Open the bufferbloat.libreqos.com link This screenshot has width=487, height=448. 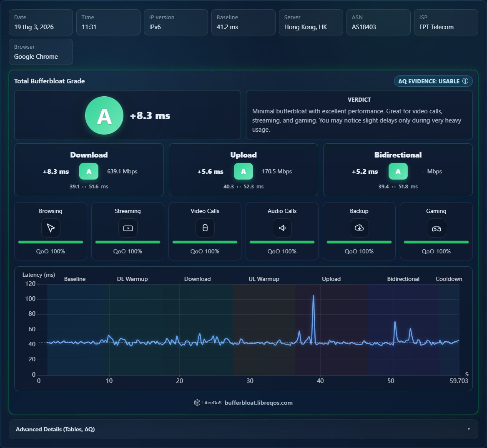259,403
